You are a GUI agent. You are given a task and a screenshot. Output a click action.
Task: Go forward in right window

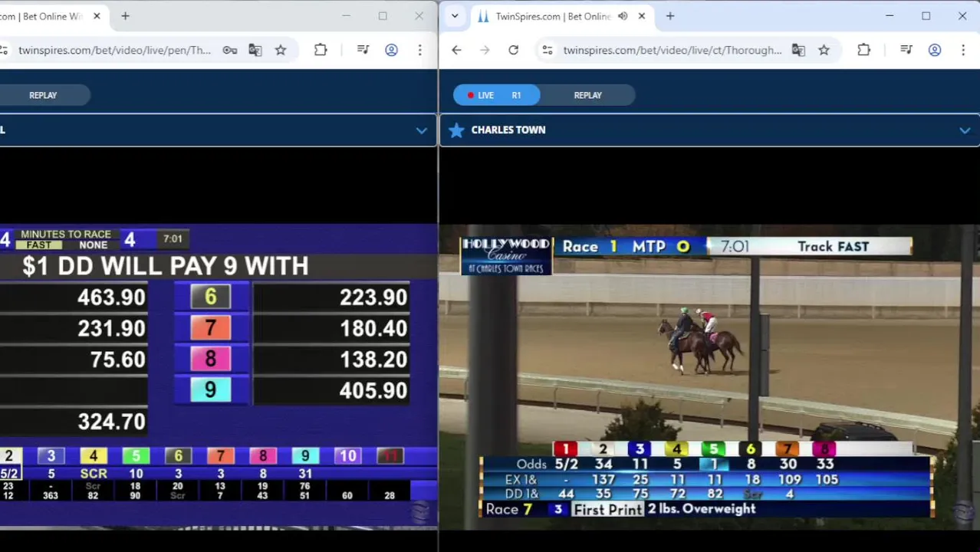point(485,50)
